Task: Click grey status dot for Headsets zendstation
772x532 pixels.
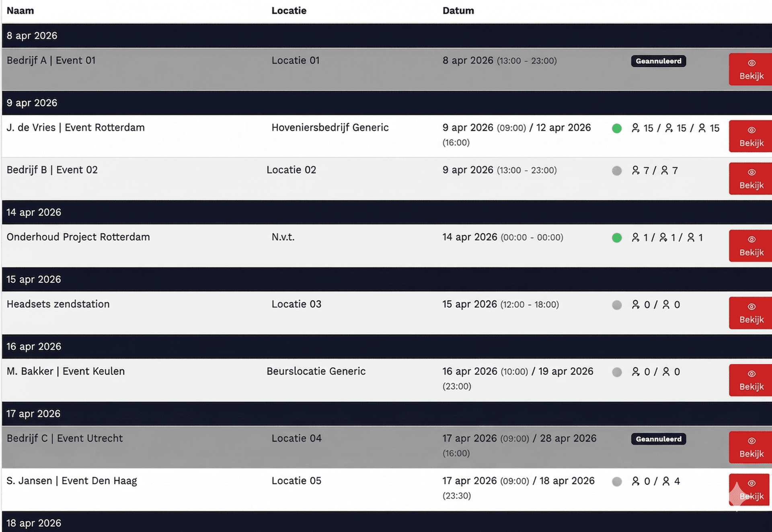Action: point(617,305)
